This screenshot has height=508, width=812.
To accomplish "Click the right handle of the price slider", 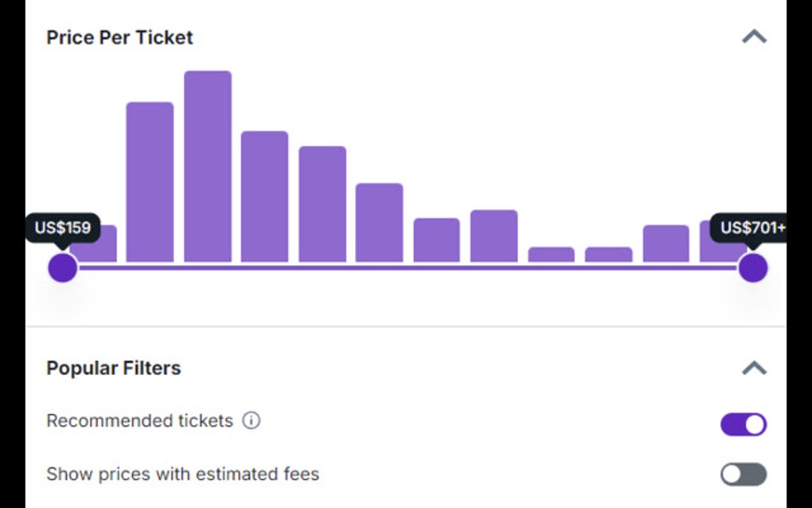I will click(x=751, y=268).
